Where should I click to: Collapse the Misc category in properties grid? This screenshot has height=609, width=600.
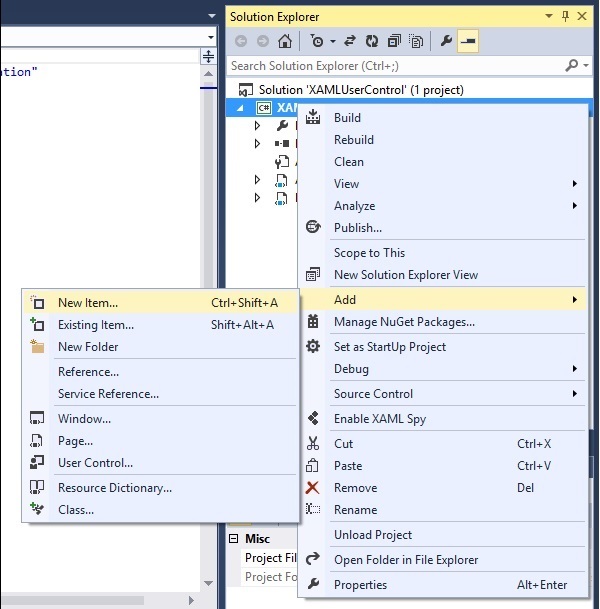(233, 538)
